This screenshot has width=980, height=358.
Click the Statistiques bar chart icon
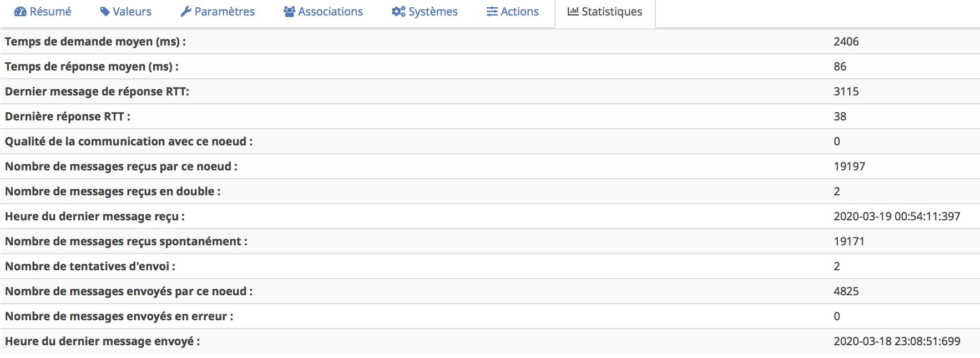(x=573, y=11)
